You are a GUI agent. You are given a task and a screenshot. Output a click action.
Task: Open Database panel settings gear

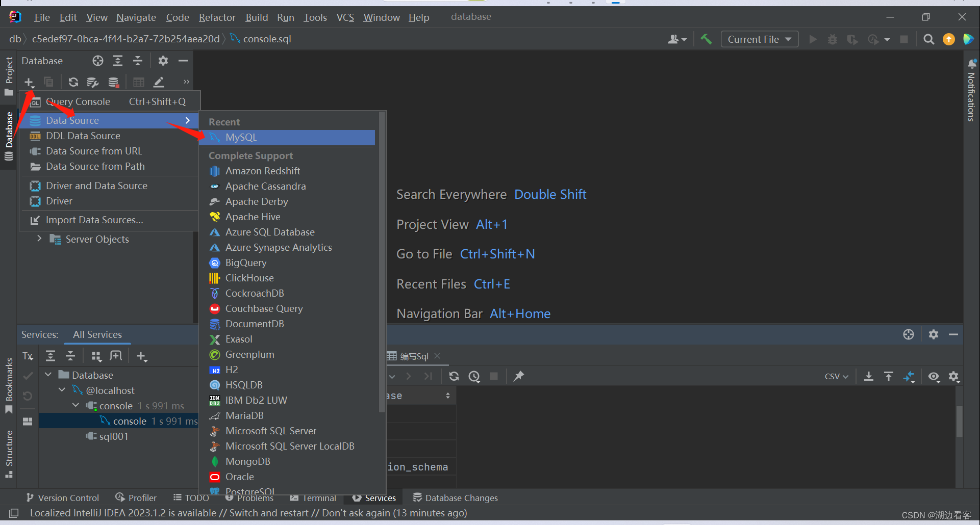(163, 61)
